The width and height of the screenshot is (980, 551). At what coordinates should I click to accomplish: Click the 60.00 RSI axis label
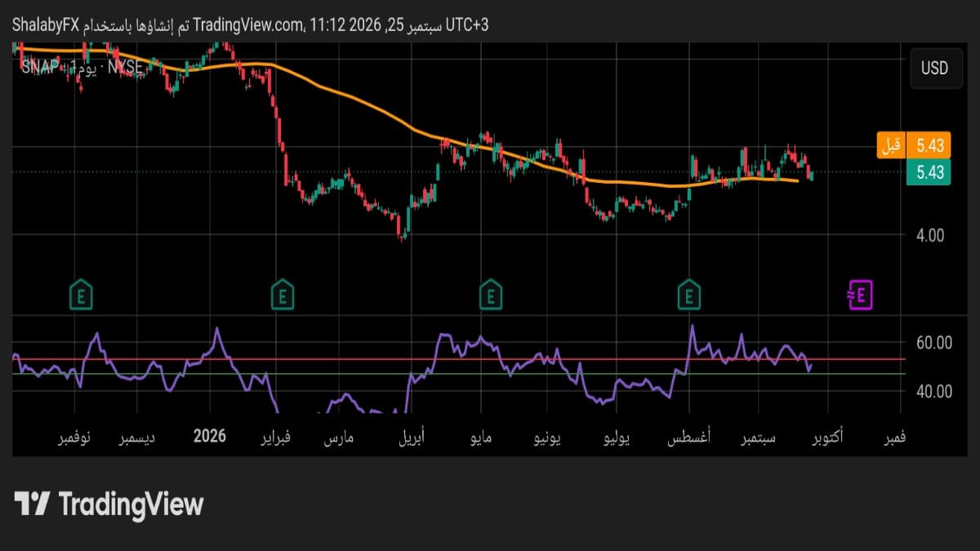click(933, 343)
